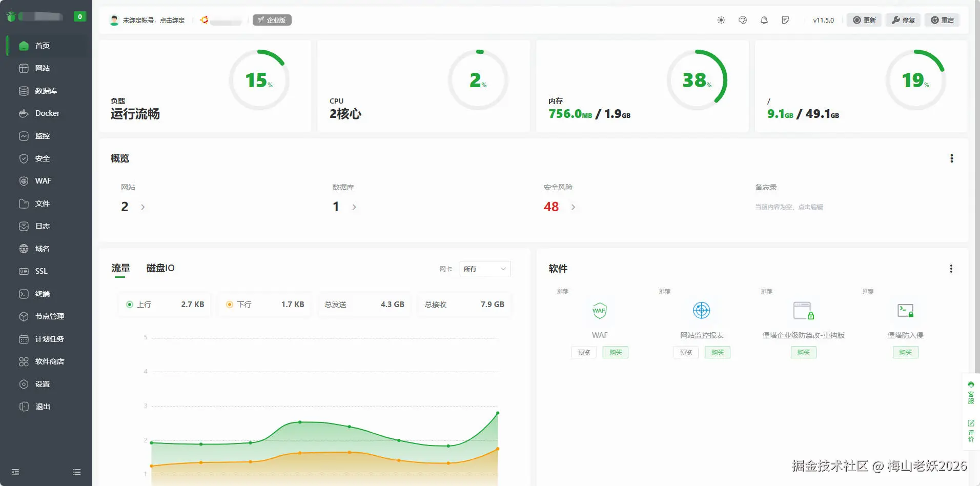Viewport: 980px width, 486px height.
Task: Open 监控 via its chart icon
Action: click(24, 136)
